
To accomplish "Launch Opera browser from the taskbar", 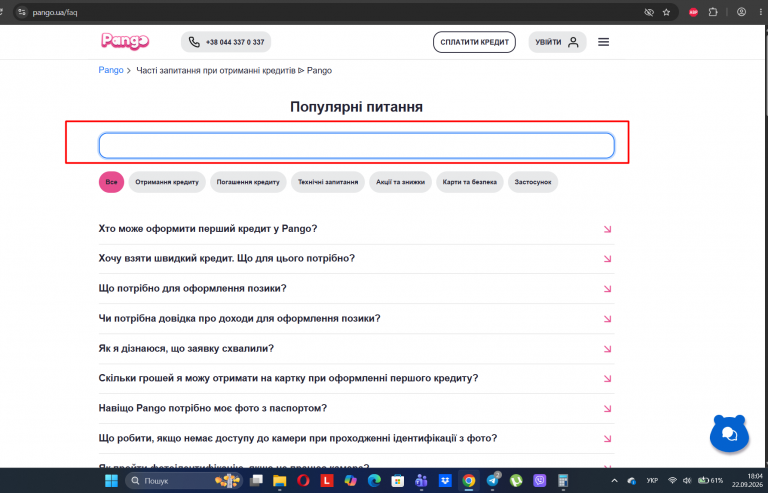I will click(x=303, y=481).
